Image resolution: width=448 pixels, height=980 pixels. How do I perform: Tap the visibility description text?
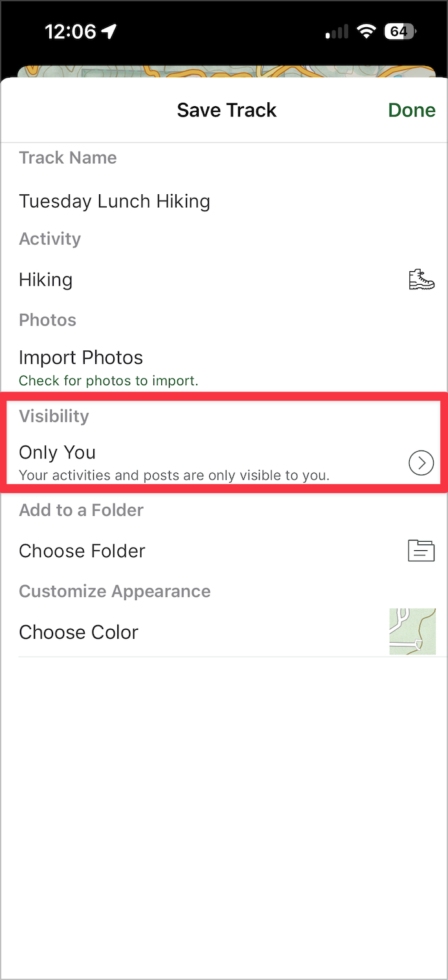click(174, 475)
